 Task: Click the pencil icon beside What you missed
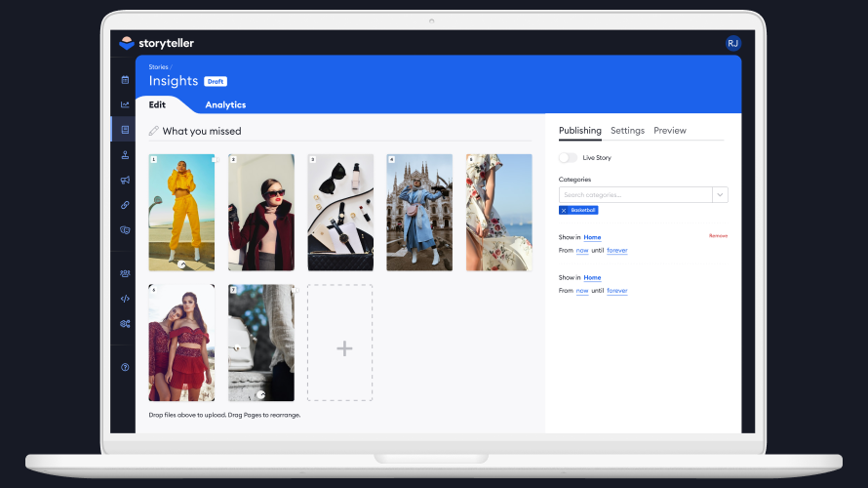153,131
